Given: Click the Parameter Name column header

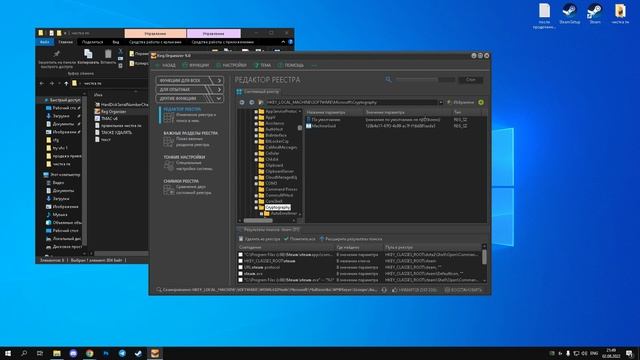Looking at the screenshot, I should click(x=334, y=112).
